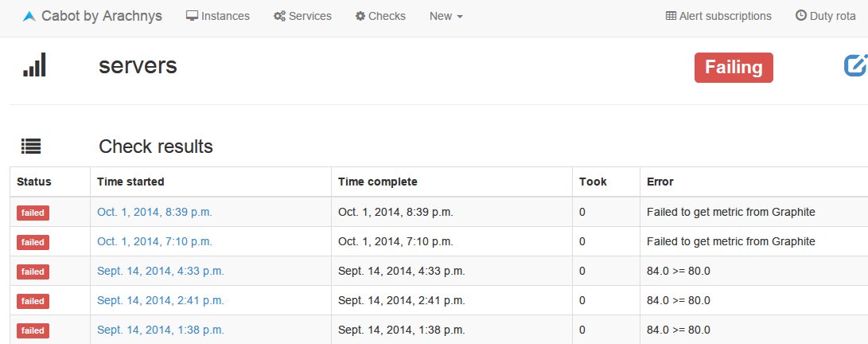Open the Sept. 14, 2014, 2:41 p.m. result

161,300
